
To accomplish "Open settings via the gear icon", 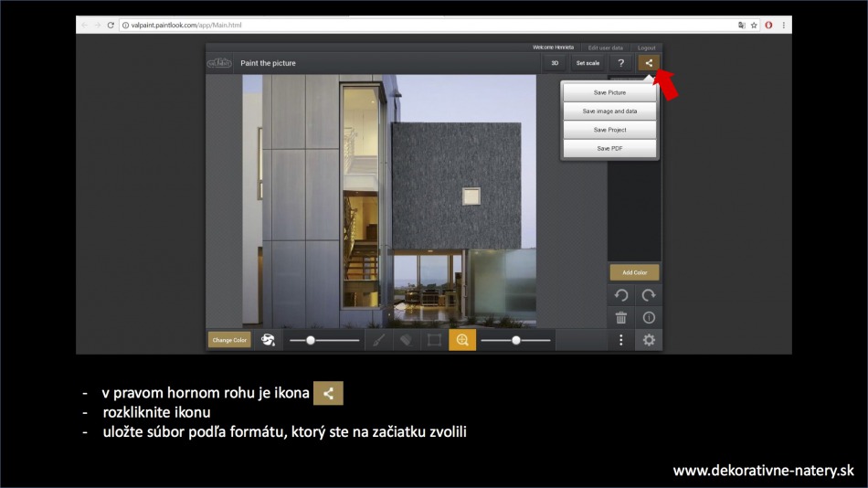I will pos(649,340).
